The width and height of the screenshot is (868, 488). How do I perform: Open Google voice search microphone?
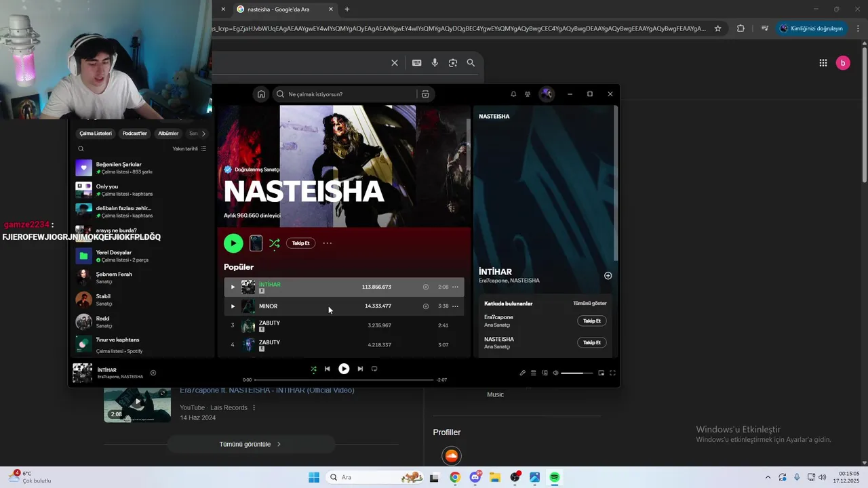435,63
